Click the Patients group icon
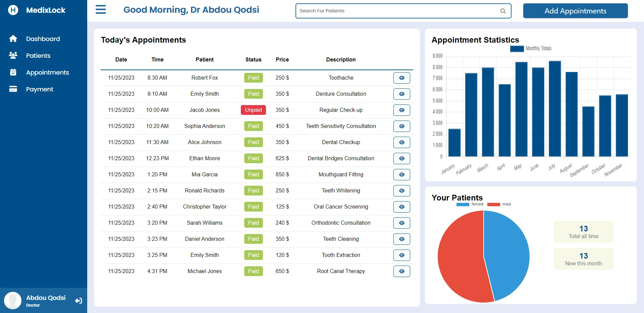The height and width of the screenshot is (313, 644). (x=13, y=56)
